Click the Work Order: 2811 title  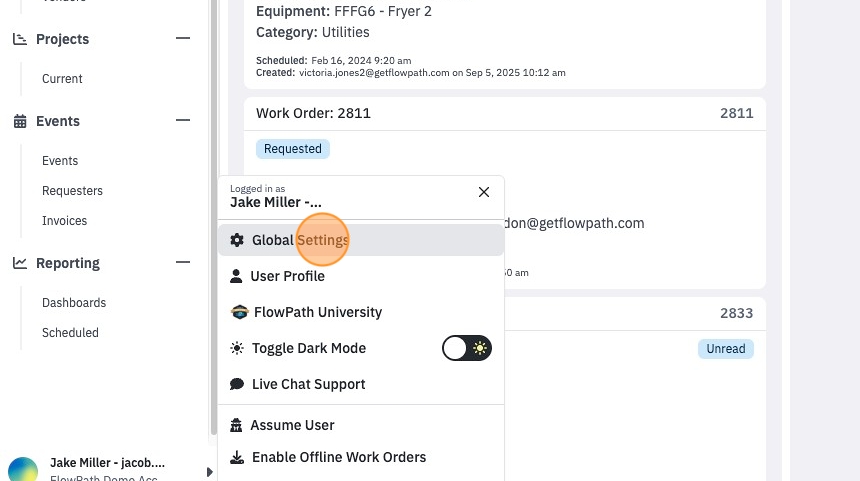(x=313, y=113)
